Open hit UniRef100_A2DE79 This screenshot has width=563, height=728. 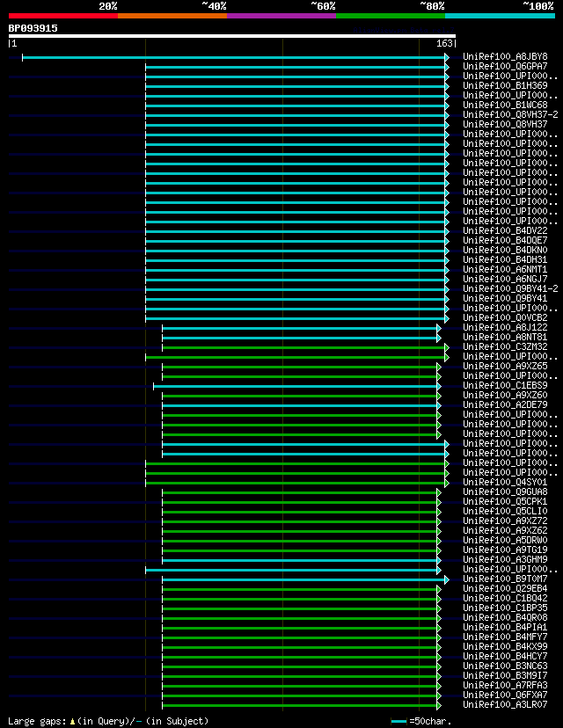(x=506, y=405)
